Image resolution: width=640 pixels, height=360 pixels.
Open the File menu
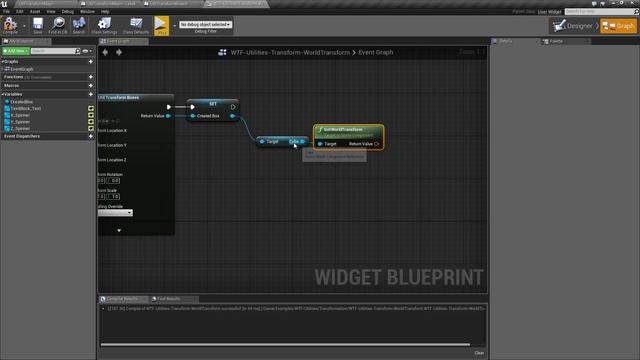pos(6,11)
